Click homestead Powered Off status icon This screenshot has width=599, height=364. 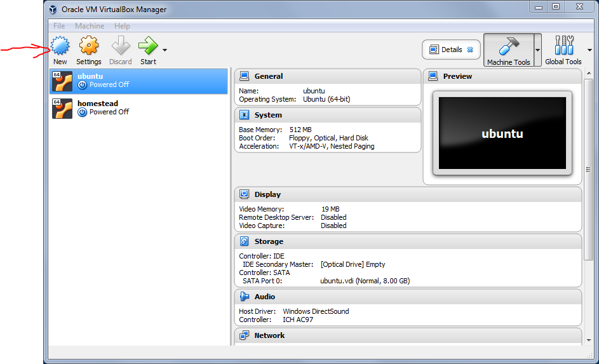tap(82, 112)
